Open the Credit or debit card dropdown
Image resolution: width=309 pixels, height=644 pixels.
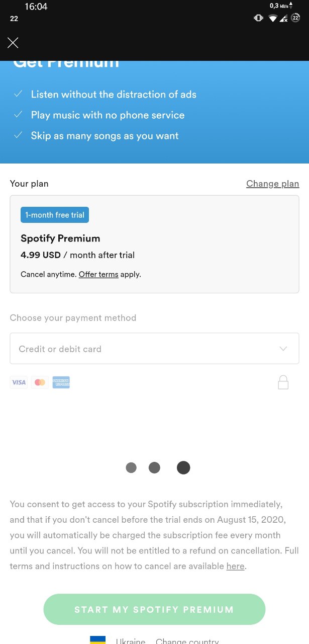click(146, 349)
